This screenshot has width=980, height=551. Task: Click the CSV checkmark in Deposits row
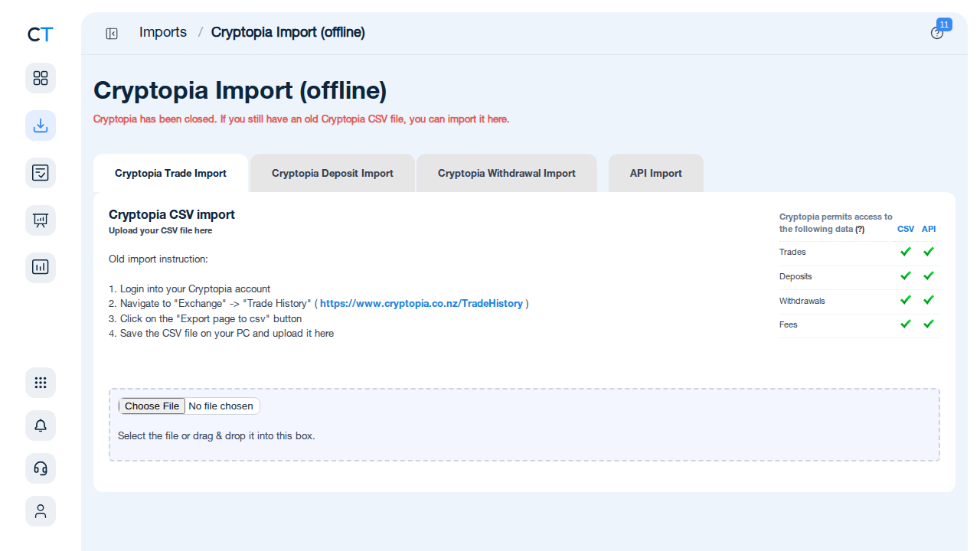click(x=906, y=275)
